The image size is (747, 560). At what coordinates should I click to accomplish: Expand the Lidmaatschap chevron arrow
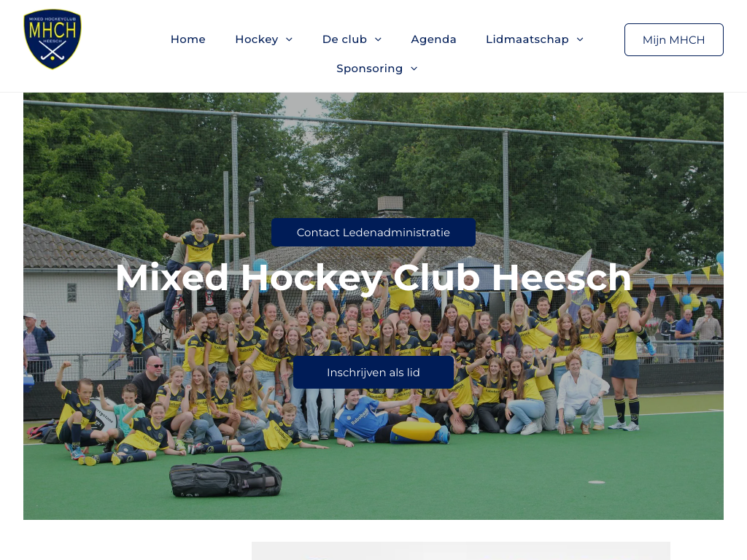pos(580,39)
